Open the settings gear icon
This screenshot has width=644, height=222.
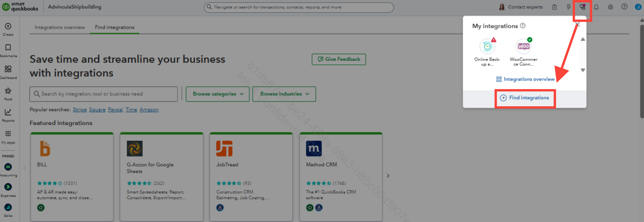coord(611,7)
